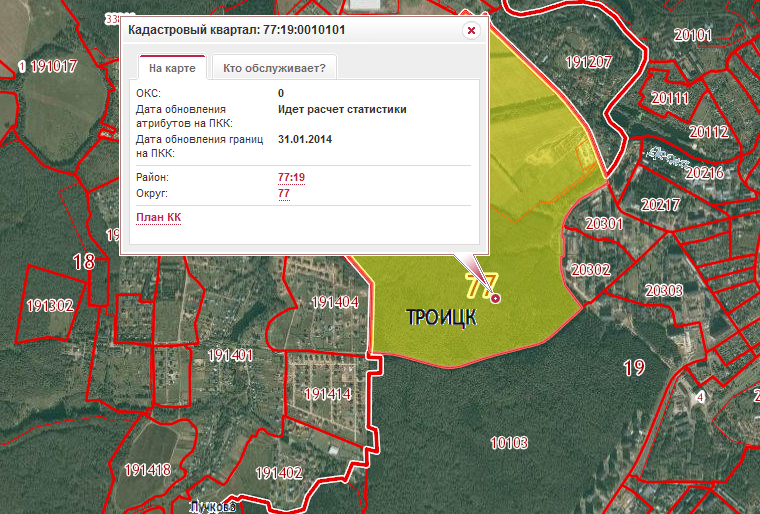The image size is (760, 514).
Task: Open the district link 77:19
Action: tap(291, 177)
